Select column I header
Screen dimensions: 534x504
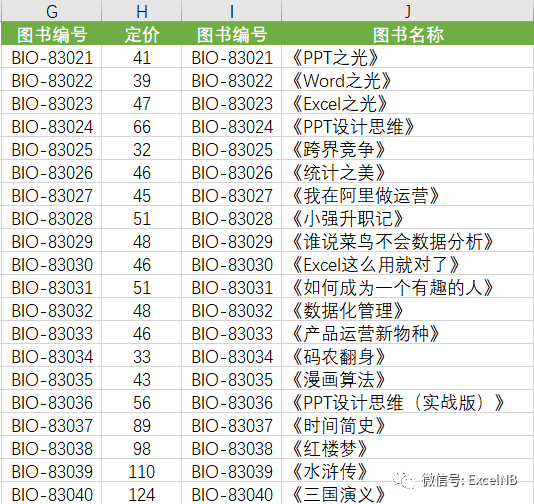click(x=232, y=11)
